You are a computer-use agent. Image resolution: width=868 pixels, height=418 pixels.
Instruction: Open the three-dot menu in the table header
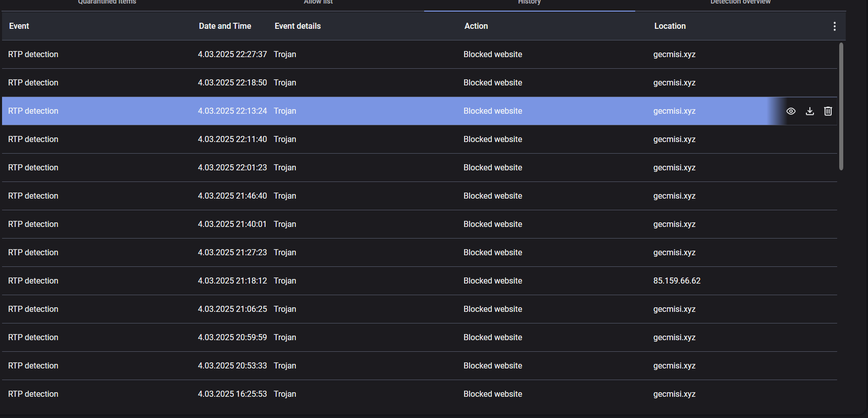[834, 26]
